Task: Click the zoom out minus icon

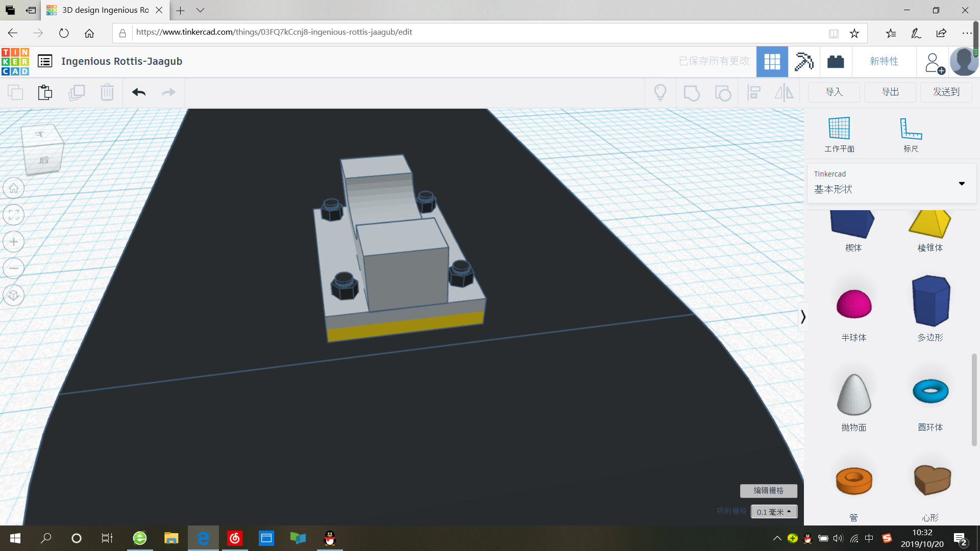Action: tap(14, 268)
